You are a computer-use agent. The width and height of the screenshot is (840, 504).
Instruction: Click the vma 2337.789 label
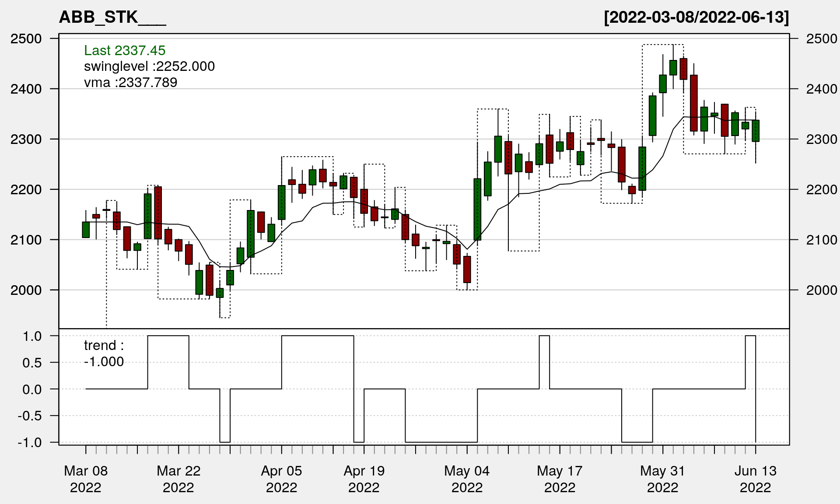[130, 82]
